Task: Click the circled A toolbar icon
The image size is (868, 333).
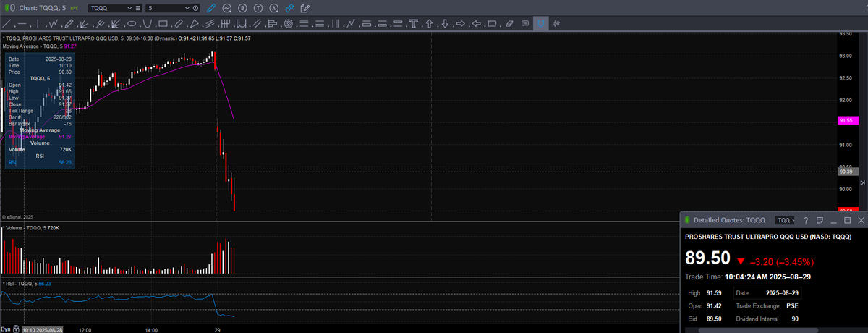Action: tap(273, 8)
